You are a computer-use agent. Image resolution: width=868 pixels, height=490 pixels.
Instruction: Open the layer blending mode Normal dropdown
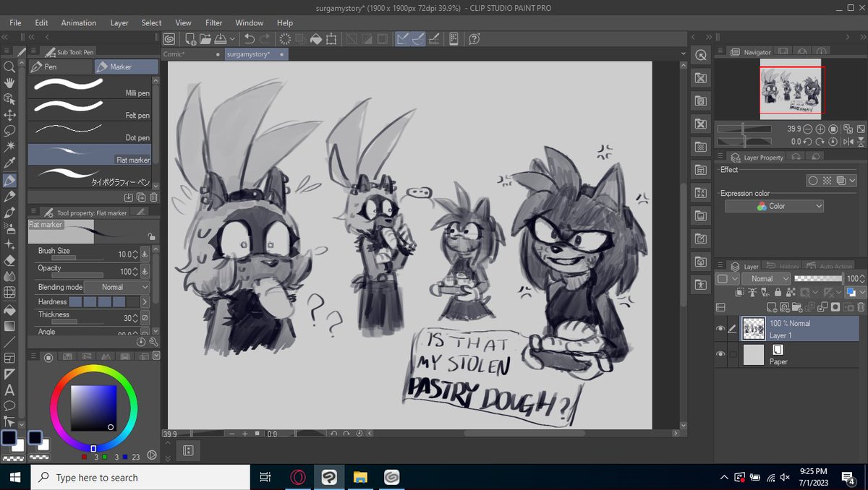pos(765,278)
